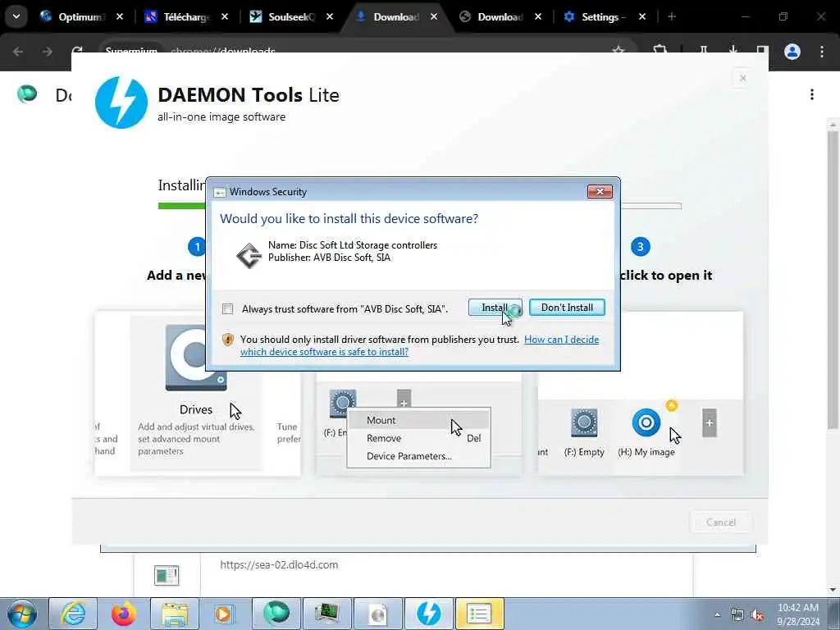
Task: Click the sea-02.dlo4d.com URL text
Action: [279, 564]
